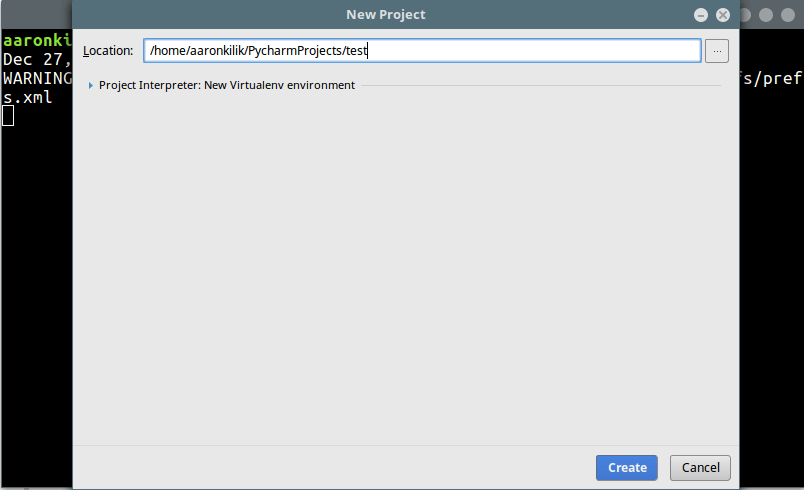Click the Location label
This screenshot has width=804, height=490.
(108, 51)
